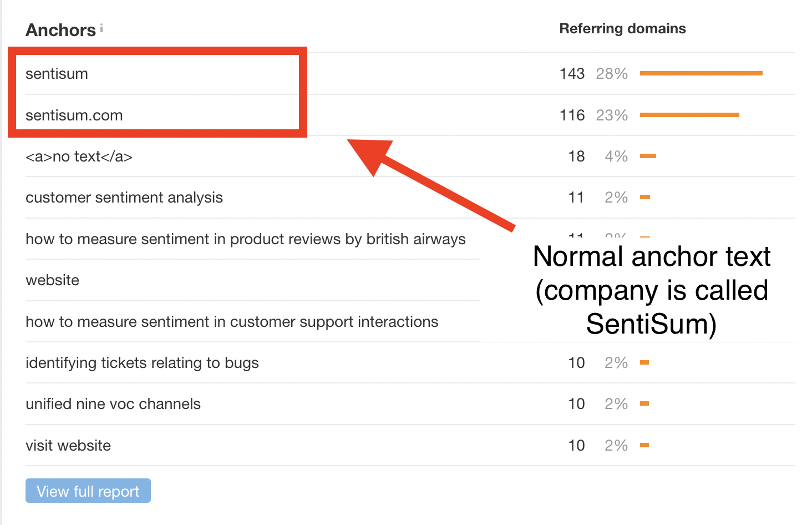The image size is (812, 525).
Task: Click the 23% orange bar for sentisum.com
Action: (689, 115)
